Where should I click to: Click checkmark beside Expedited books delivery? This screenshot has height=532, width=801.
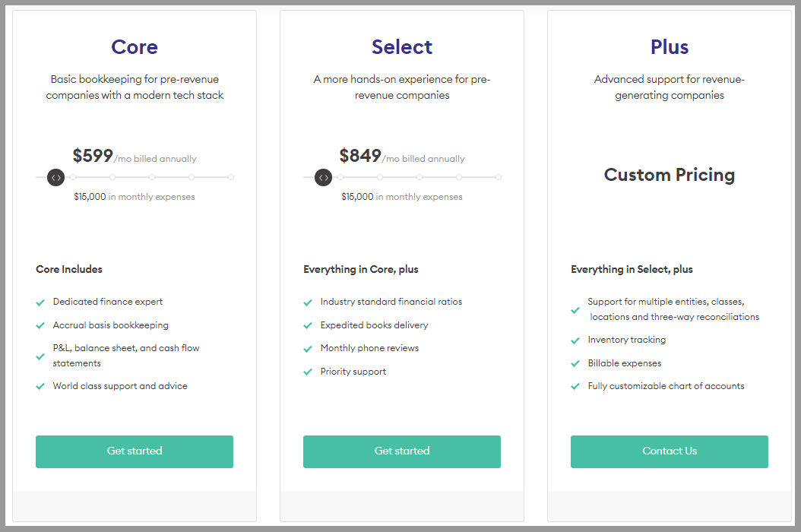[308, 325]
